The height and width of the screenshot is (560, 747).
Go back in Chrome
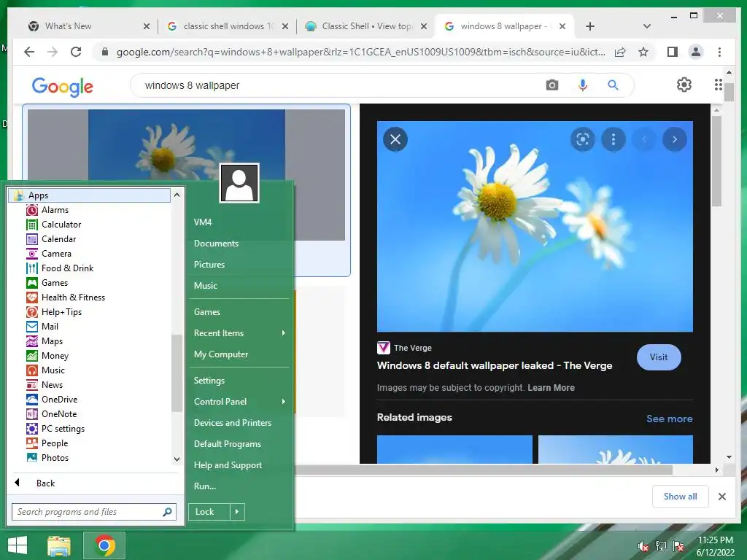pos(29,52)
